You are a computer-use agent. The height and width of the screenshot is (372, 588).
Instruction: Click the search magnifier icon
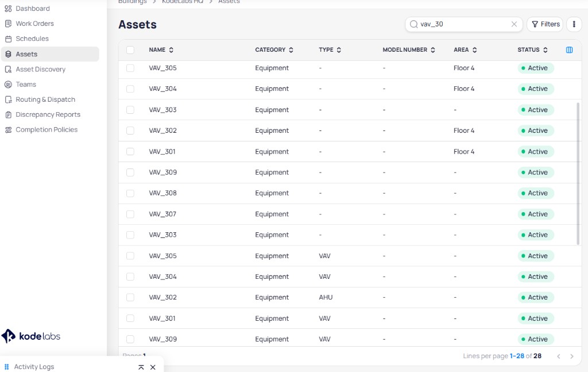[413, 24]
